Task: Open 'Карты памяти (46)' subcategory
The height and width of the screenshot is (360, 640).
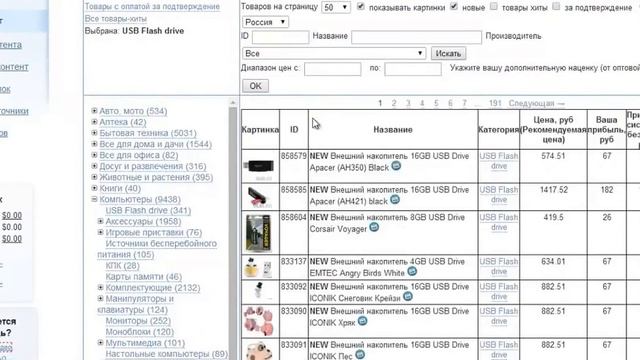Action: [x=144, y=276]
